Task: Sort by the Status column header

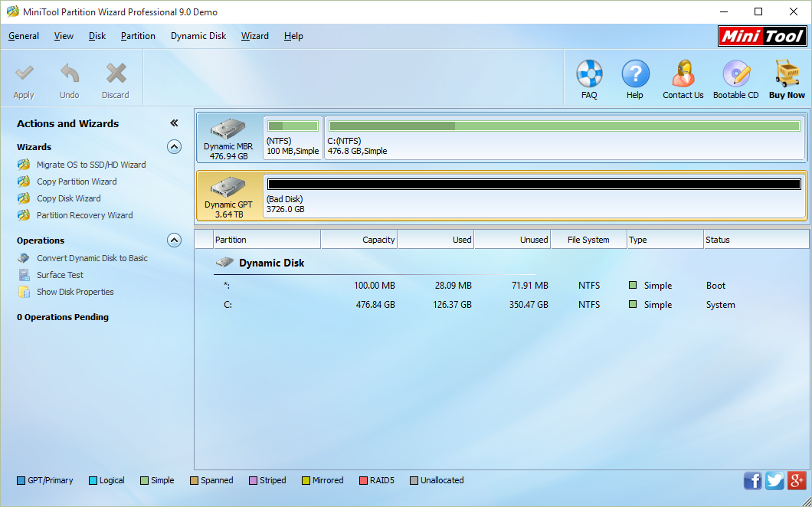Action: 755,240
